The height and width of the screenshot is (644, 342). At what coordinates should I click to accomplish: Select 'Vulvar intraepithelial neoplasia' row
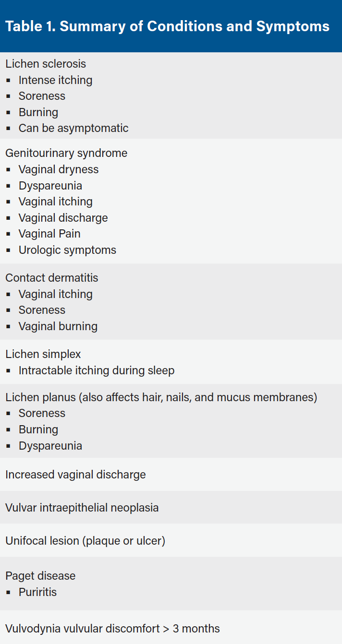coord(82,507)
